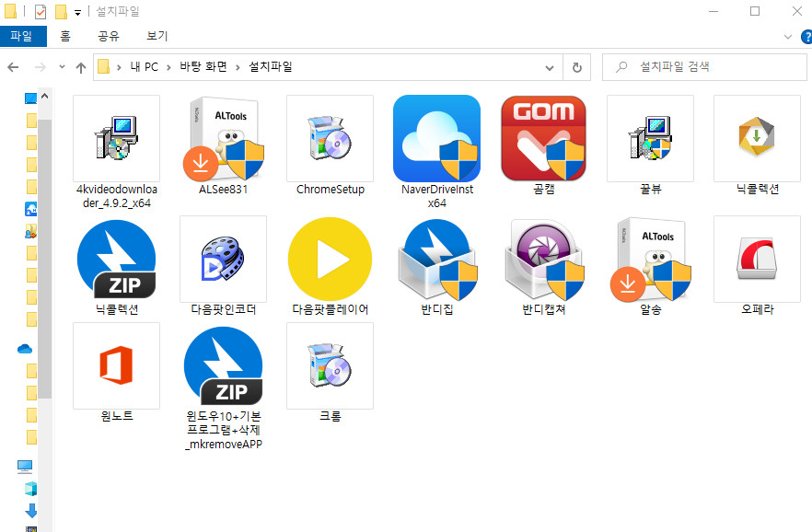Open the 홈 ribbon tab
This screenshot has width=812, height=532.
pos(65,36)
